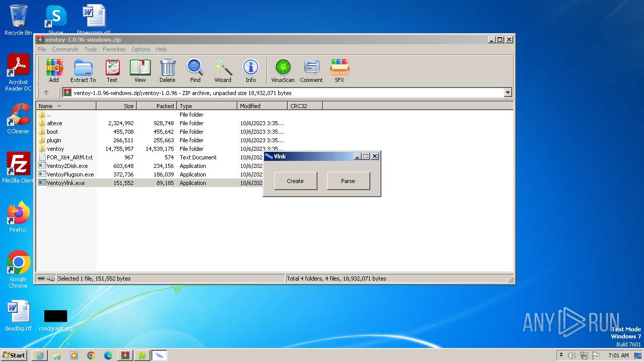Open the View toolbar button
Image resolution: width=644 pixels, height=362 pixels.
(x=140, y=71)
